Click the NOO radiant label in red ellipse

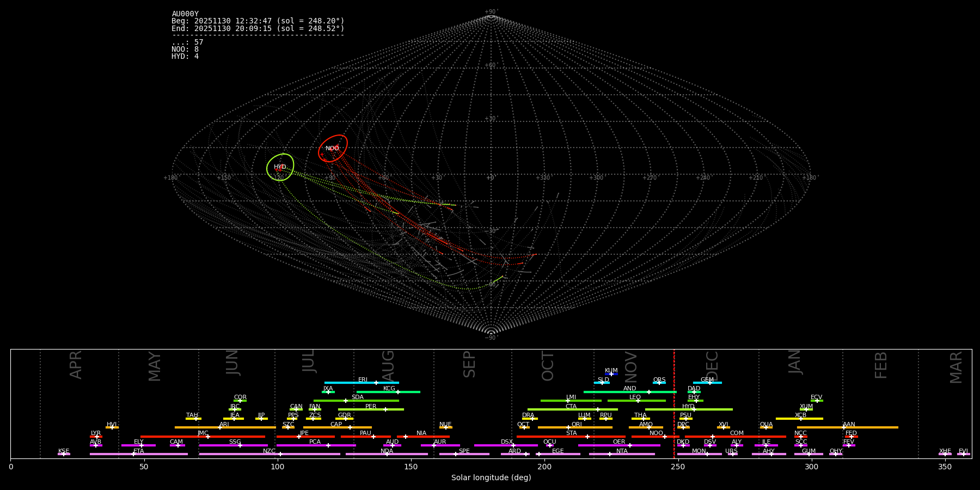332,149
